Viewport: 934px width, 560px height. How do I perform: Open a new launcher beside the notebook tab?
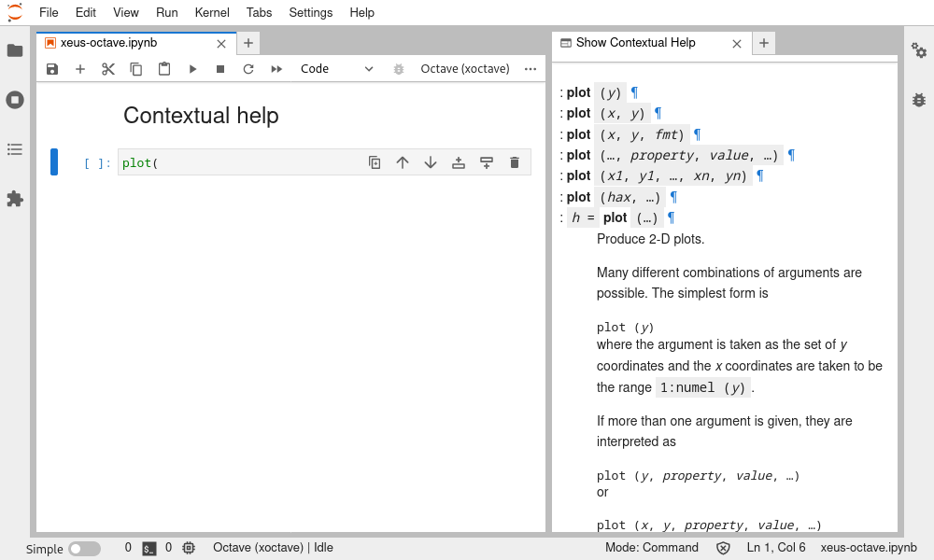[x=248, y=43]
